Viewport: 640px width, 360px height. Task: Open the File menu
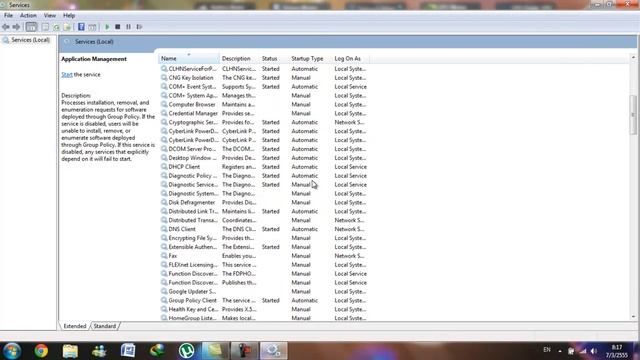[8, 16]
